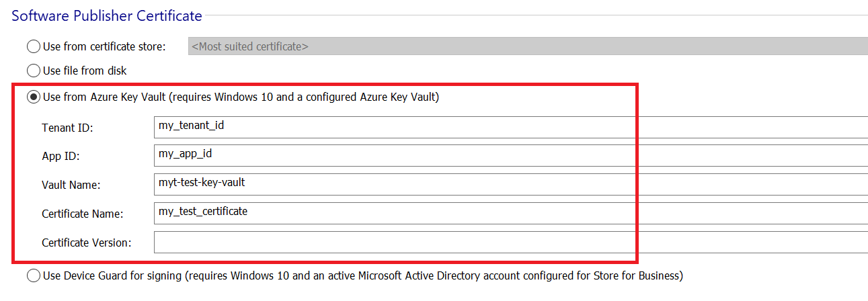Select the "Use from Azure Key Vault" radio button
Viewport: 868px width, 301px height.
pos(33,97)
